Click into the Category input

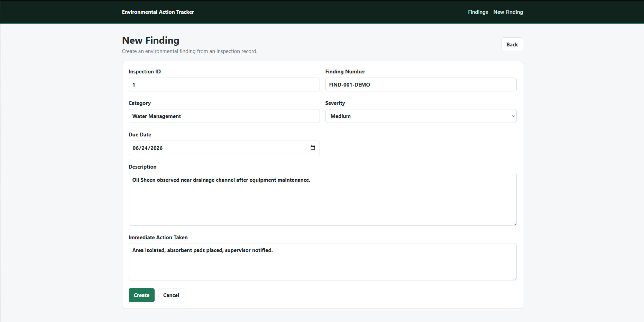pyautogui.click(x=224, y=116)
